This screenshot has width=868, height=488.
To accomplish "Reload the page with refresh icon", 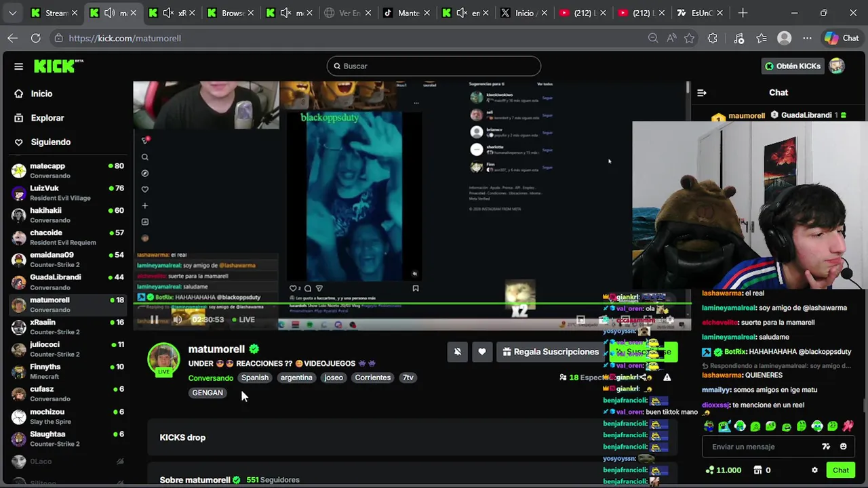I will pos(35,39).
